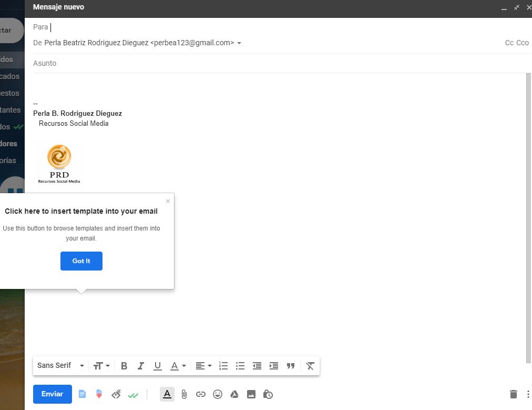Viewport: 532px width, 410px height.
Task: Open the Cco recipients field
Action: tap(522, 43)
